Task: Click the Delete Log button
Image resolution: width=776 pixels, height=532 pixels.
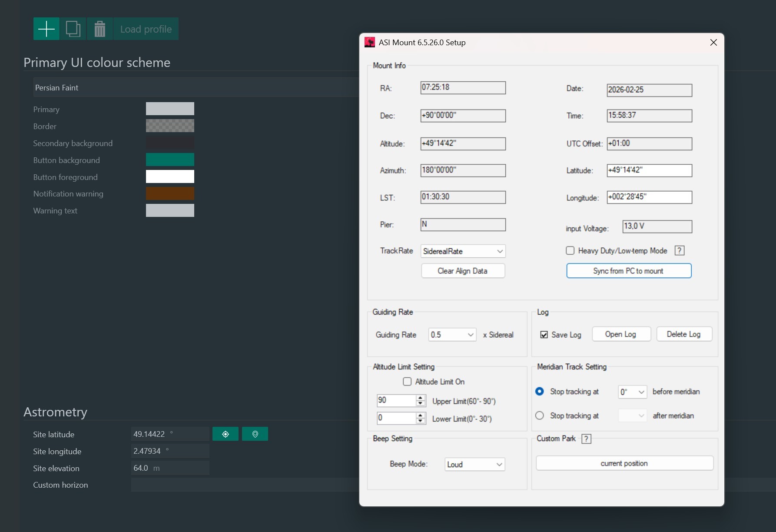Action: (x=684, y=334)
